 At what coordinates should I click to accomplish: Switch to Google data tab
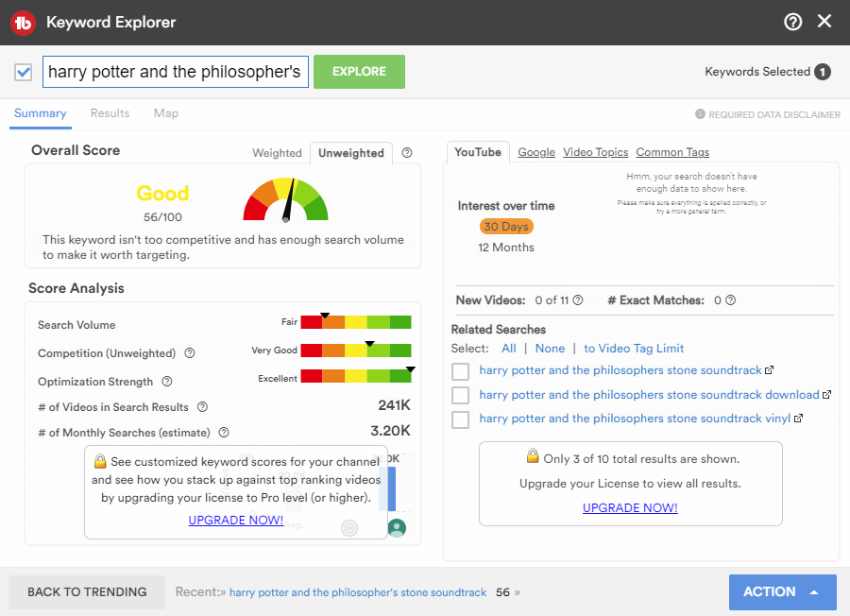point(536,152)
